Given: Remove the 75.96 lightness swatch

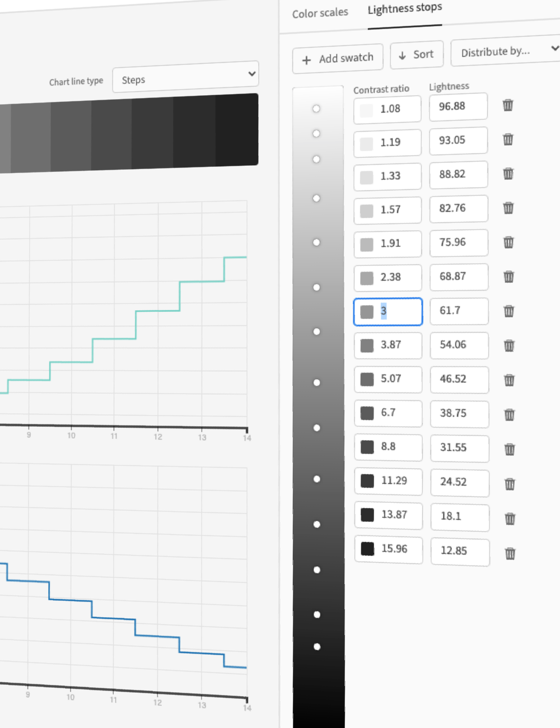Looking at the screenshot, I should [x=508, y=242].
